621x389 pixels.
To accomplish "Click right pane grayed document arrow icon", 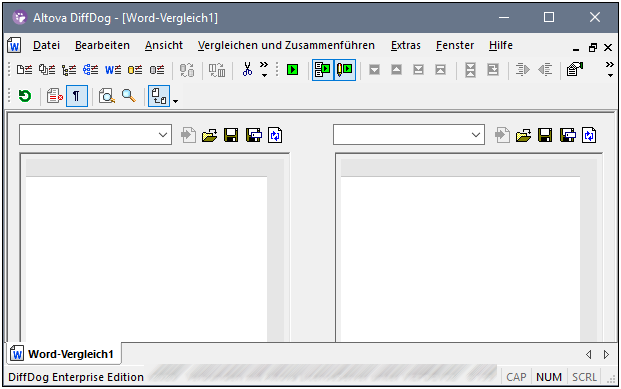I will pyautogui.click(x=502, y=135).
